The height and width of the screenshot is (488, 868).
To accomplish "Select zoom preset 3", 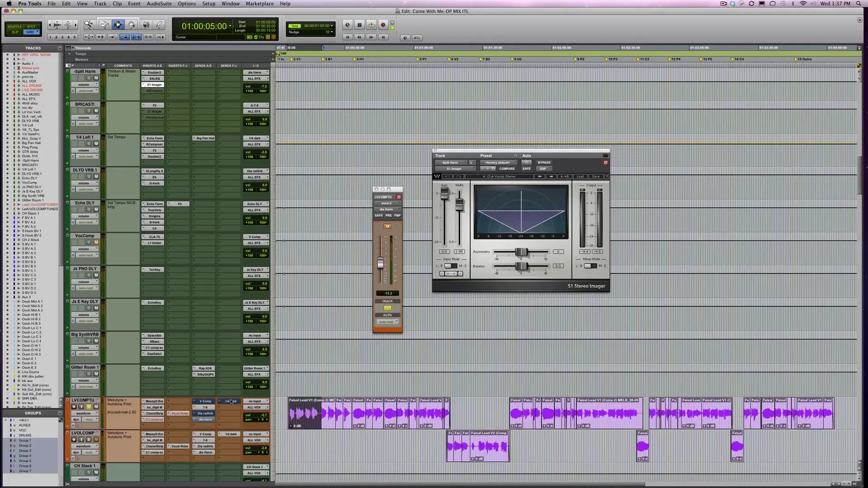I will [x=62, y=37].
